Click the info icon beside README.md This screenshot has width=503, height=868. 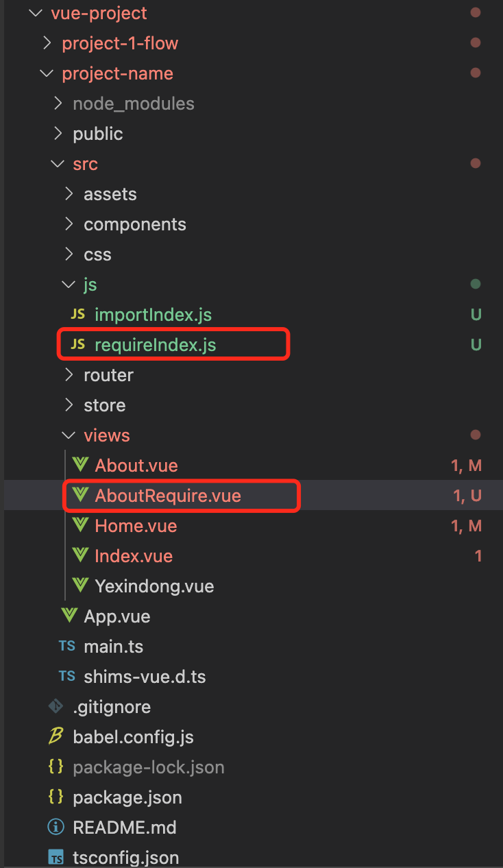56,827
